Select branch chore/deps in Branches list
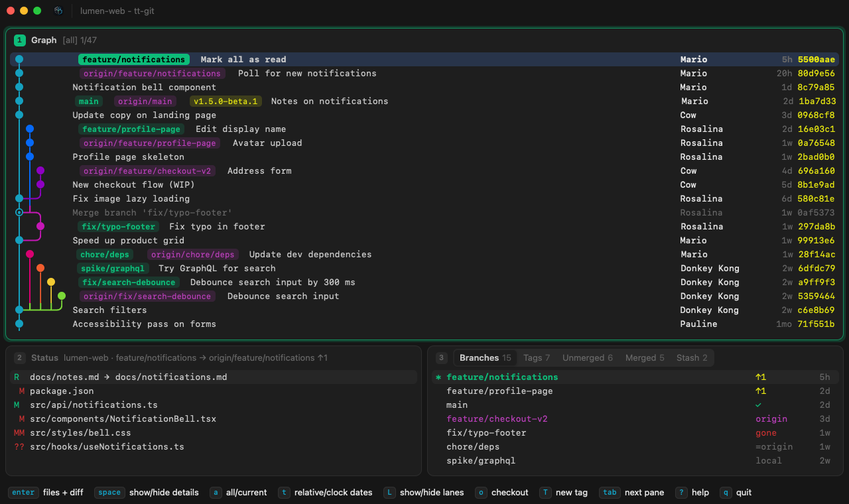This screenshot has width=849, height=504. (x=635, y=446)
